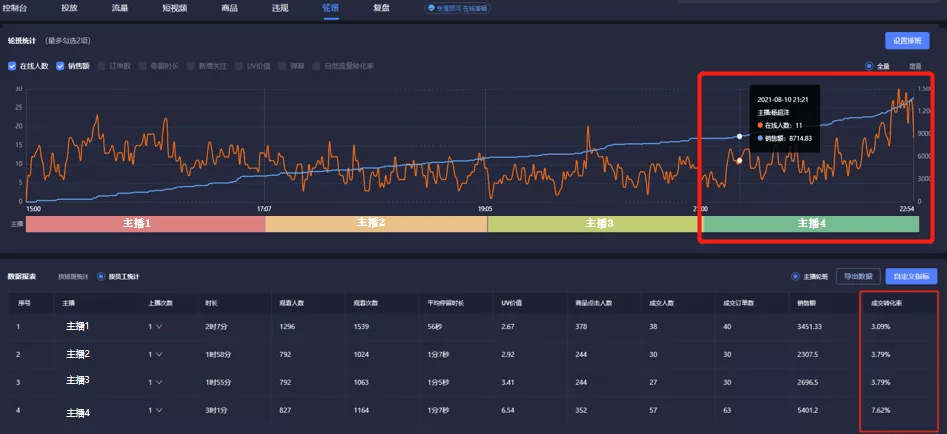Viewport: 947px width, 434px height.
Task: Expand 上播次数 dropdown for 主播1
Action: [158, 326]
